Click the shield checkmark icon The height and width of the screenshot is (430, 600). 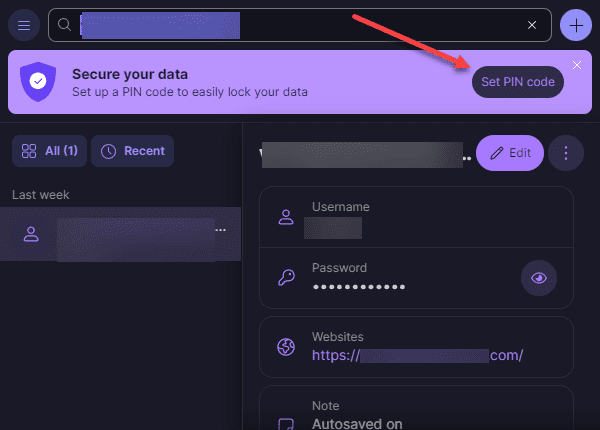[x=38, y=82]
